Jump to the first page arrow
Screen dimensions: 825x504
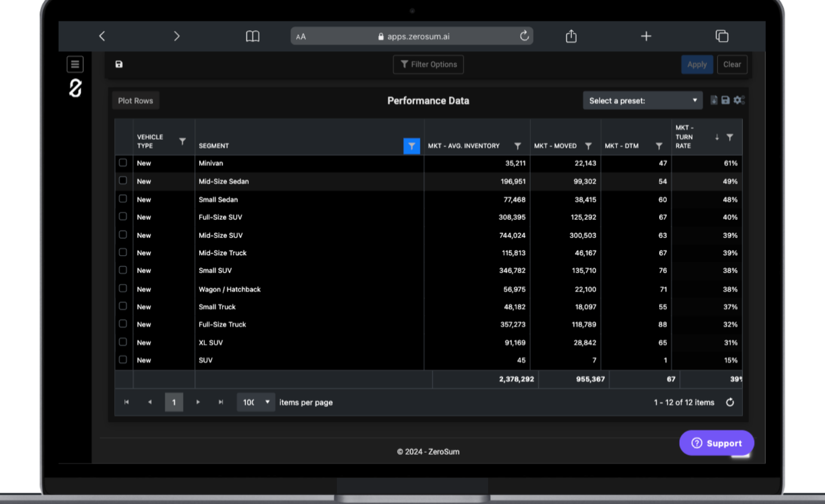[126, 402]
